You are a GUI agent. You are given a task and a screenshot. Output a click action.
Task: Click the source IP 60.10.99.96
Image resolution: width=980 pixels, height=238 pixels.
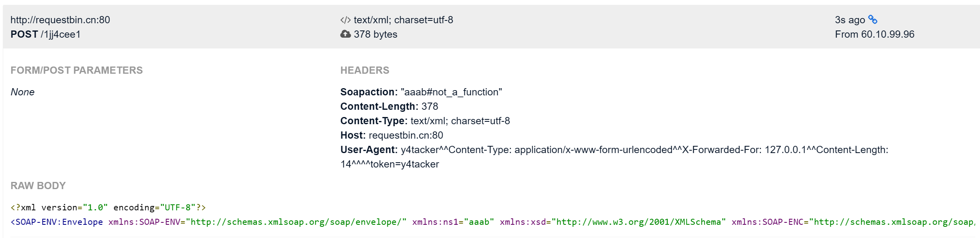(x=888, y=34)
